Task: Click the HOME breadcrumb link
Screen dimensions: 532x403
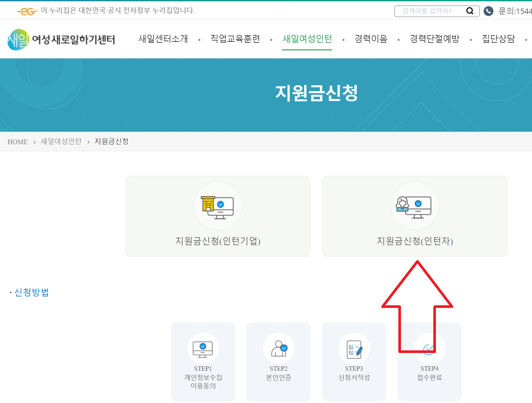Action: coord(17,142)
